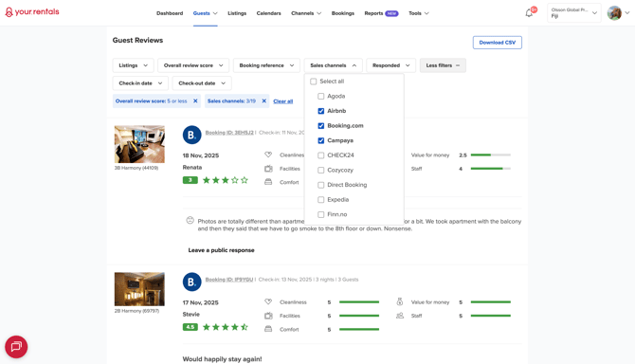This screenshot has height=364, width=635.
Task: Open the Check-in date dropdown
Action: pos(140,83)
